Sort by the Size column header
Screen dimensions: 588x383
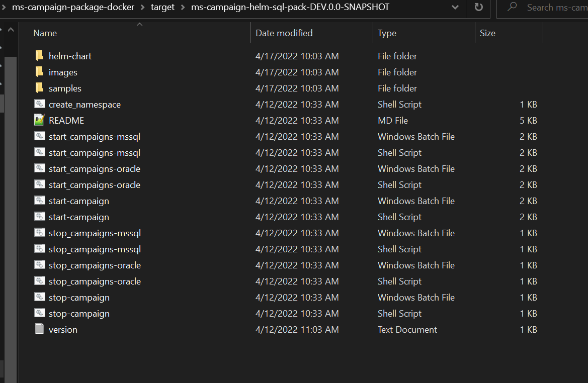[x=487, y=33]
